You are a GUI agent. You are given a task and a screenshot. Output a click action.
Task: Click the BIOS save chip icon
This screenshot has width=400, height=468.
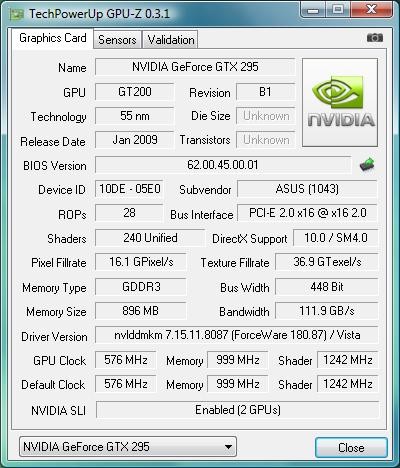[367, 164]
